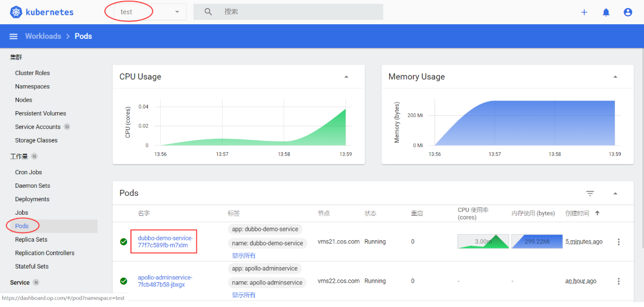Open actions menu for dubbo-demo-service pod
The height and width of the screenshot is (307, 644).
pos(619,242)
